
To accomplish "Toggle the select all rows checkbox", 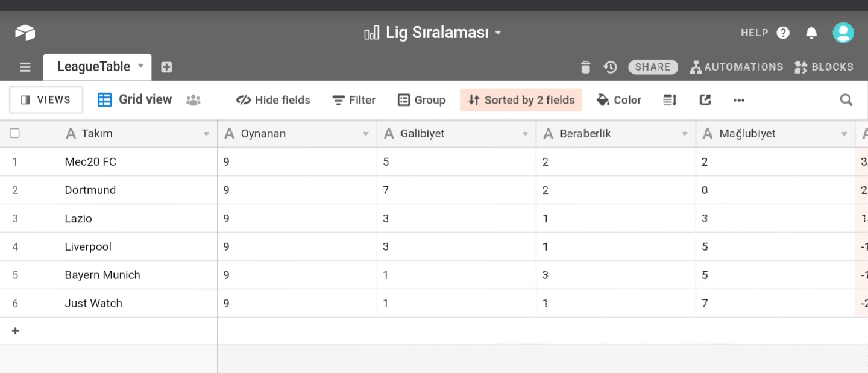I will (15, 133).
